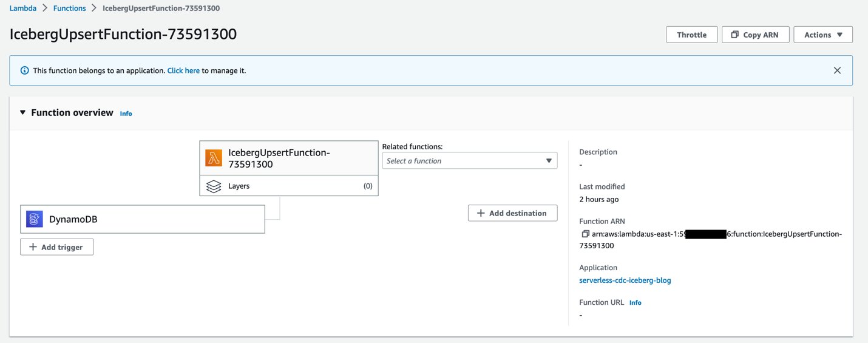Follow the 'Click here' application link

pos(183,70)
